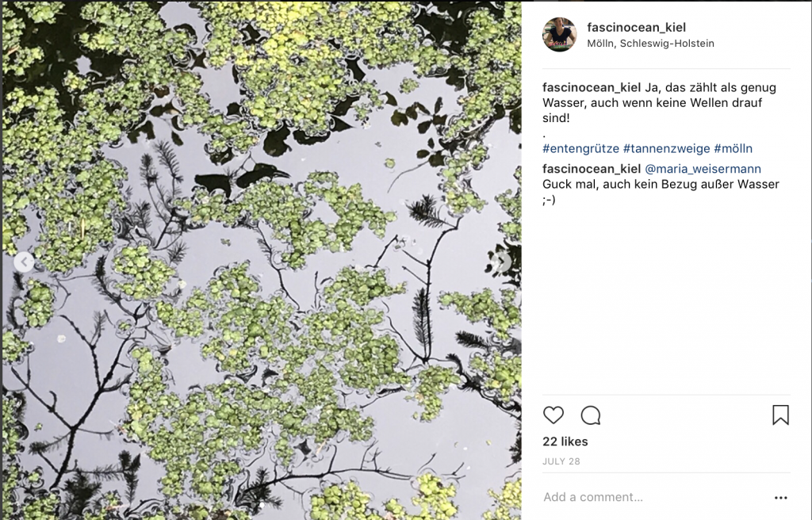Open the JULY 28 post date link
This screenshot has width=812, height=520.
(561, 461)
